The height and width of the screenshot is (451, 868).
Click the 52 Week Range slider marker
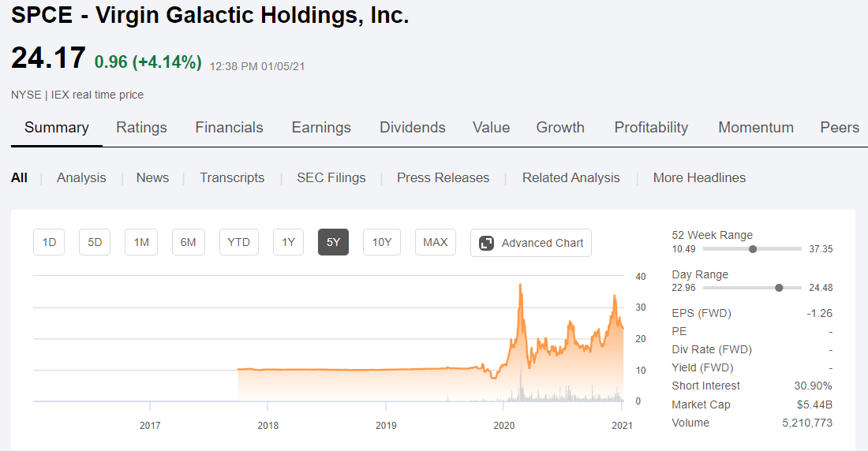[752, 249]
